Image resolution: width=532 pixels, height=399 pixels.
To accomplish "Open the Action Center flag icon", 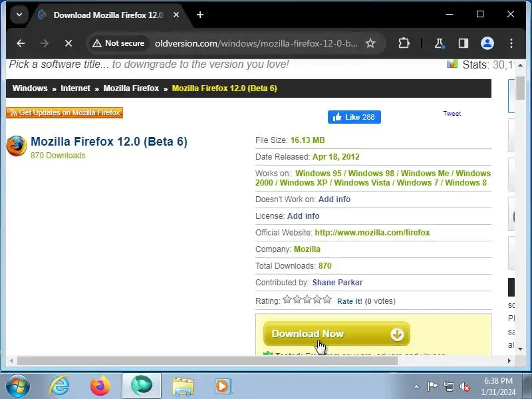I will click(x=432, y=386).
